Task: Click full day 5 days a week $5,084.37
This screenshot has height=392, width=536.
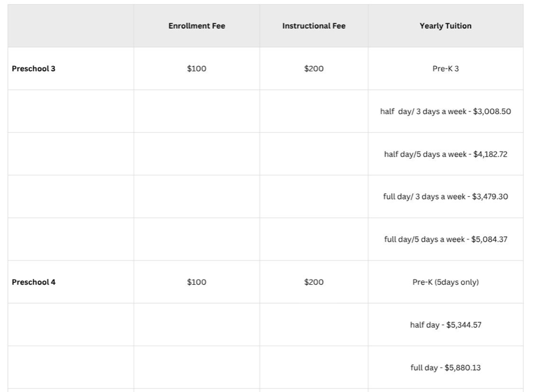Action: tap(446, 239)
